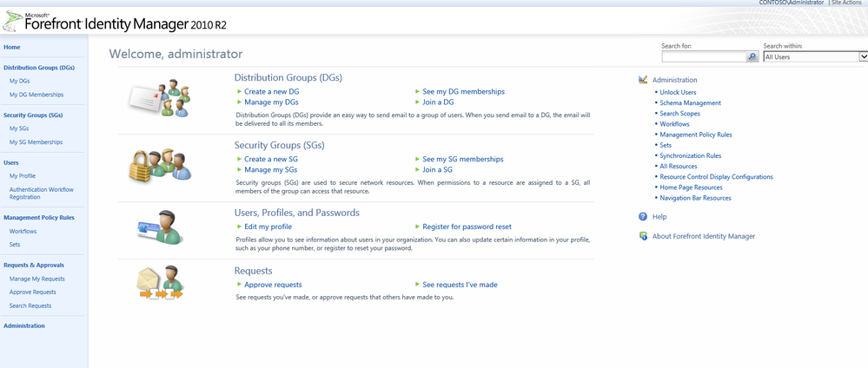Click the Create a new DG link
The width and height of the screenshot is (868, 368).
[272, 91]
